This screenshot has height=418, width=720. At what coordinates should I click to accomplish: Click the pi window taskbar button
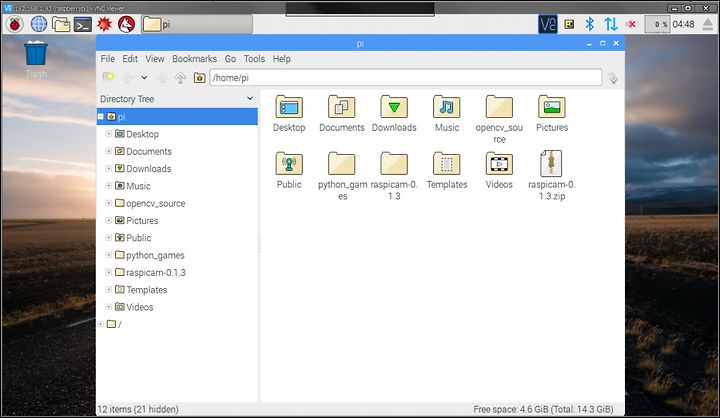pos(197,24)
